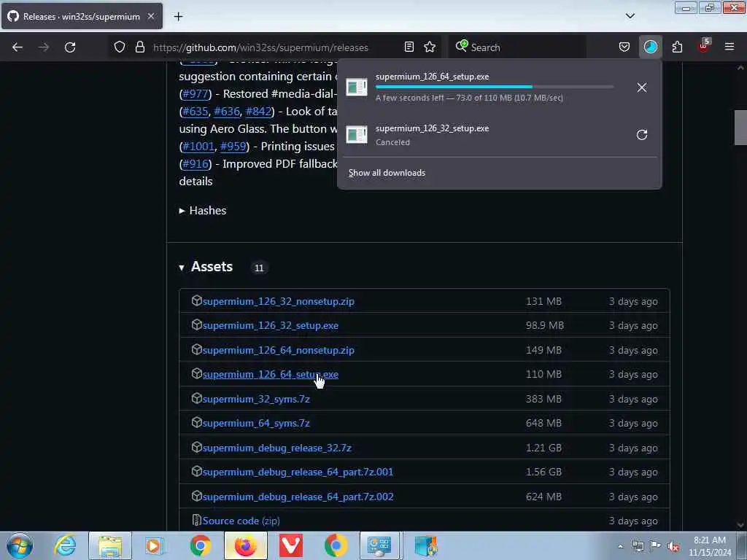Open Windows Explorer folder in taskbar

[x=110, y=545]
